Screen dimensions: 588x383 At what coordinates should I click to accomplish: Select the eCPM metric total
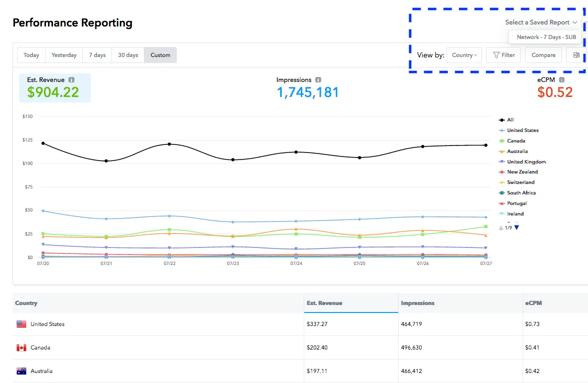pyautogui.click(x=555, y=92)
